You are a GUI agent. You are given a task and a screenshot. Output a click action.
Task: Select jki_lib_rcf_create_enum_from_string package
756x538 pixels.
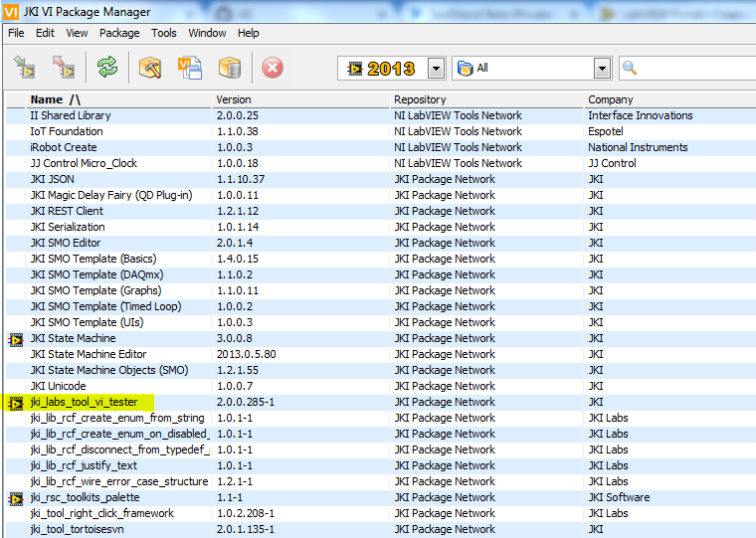117,418
